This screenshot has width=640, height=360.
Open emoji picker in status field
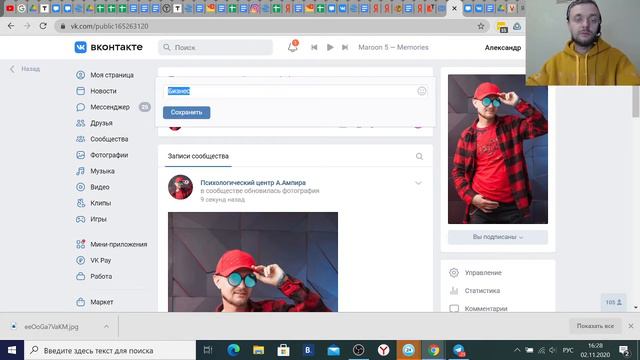(422, 91)
